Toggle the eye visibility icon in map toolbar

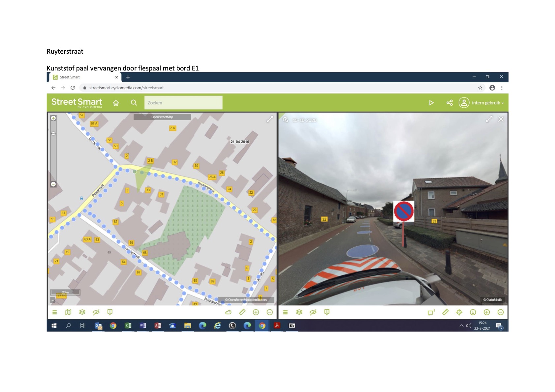(96, 312)
